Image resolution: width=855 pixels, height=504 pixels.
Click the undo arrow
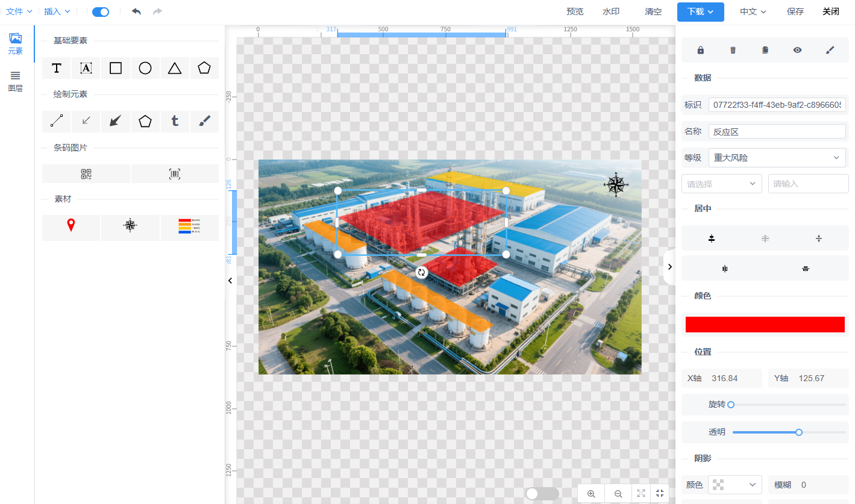136,11
